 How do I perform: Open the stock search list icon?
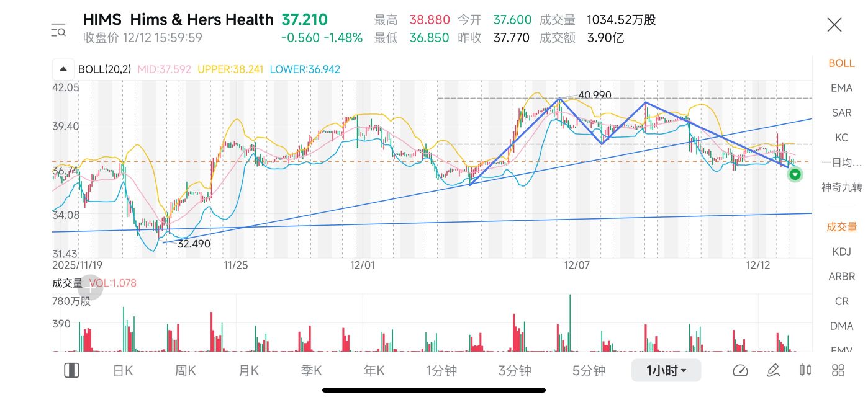(x=59, y=29)
